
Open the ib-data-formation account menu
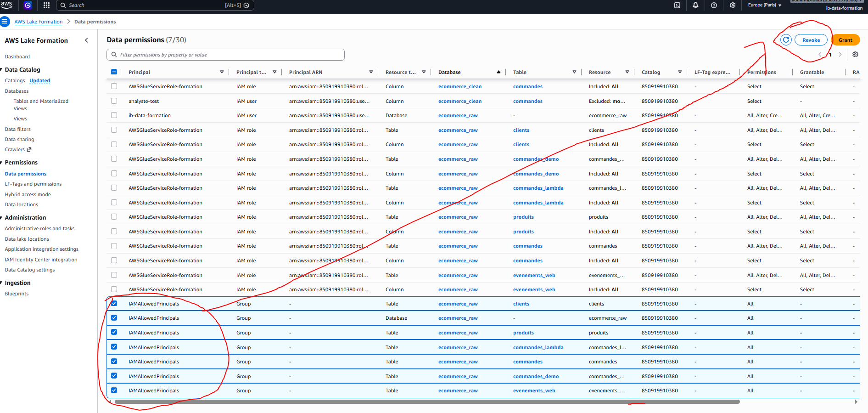tap(844, 8)
